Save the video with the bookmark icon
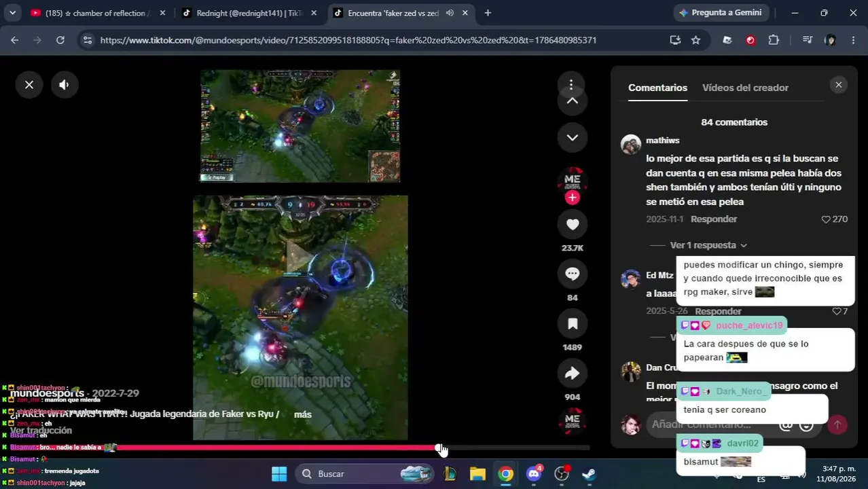 [x=572, y=324]
